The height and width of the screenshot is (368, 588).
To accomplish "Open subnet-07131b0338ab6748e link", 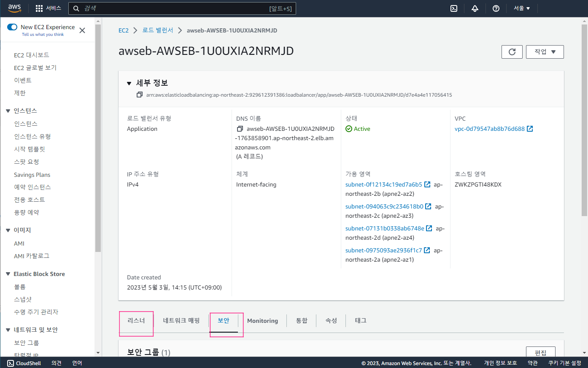I will coord(385,228).
